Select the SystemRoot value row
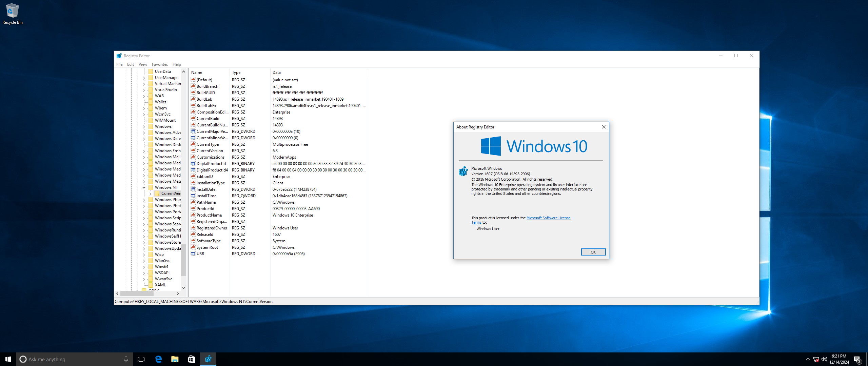This screenshot has width=868, height=366. tap(278, 247)
